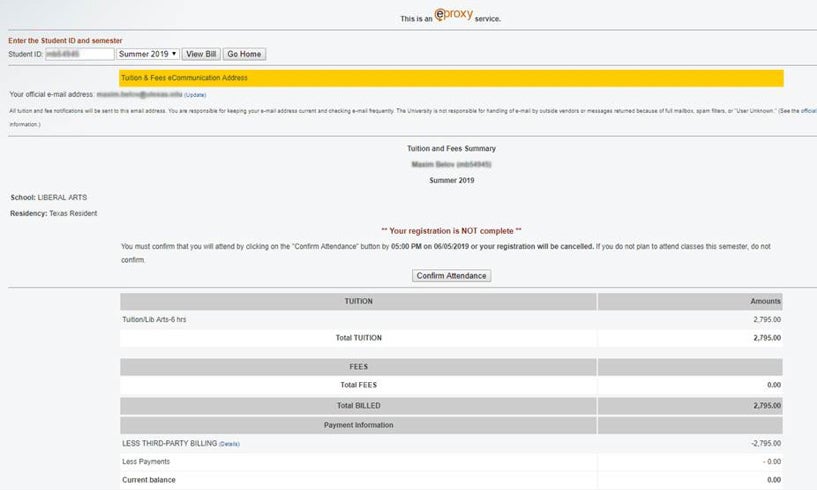Click the Confirm Attendance button
817x490 pixels.
point(451,276)
